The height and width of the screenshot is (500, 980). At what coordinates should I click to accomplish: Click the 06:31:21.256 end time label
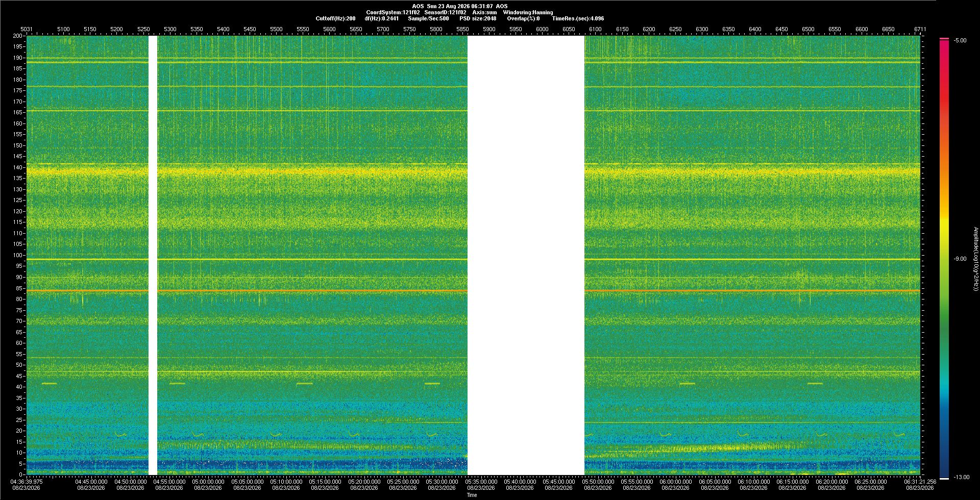[920, 481]
